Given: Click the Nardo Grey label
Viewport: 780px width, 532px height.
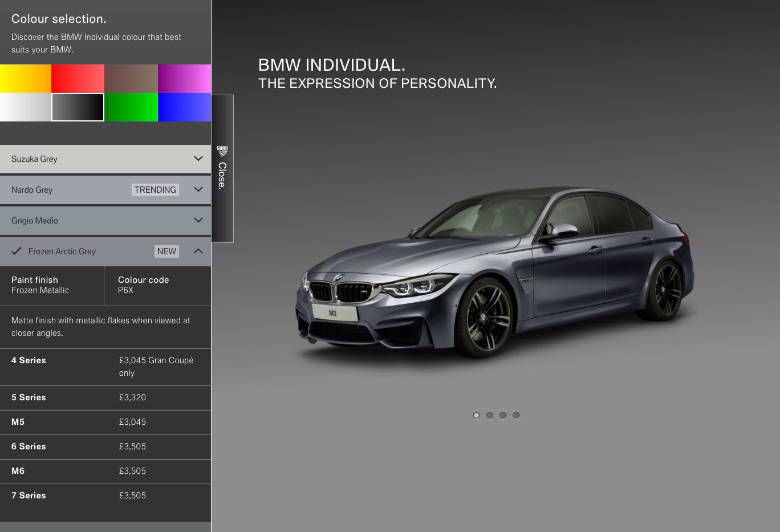Looking at the screenshot, I should point(32,190).
